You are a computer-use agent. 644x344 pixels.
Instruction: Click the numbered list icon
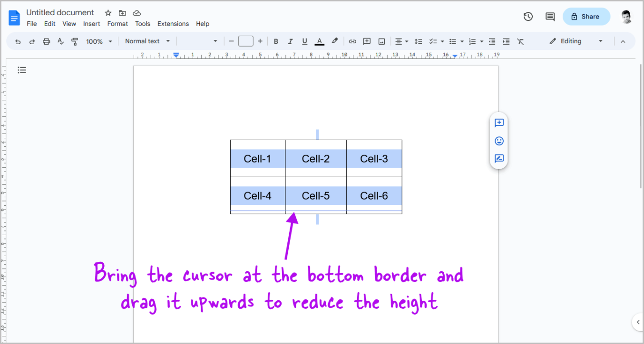click(x=472, y=41)
